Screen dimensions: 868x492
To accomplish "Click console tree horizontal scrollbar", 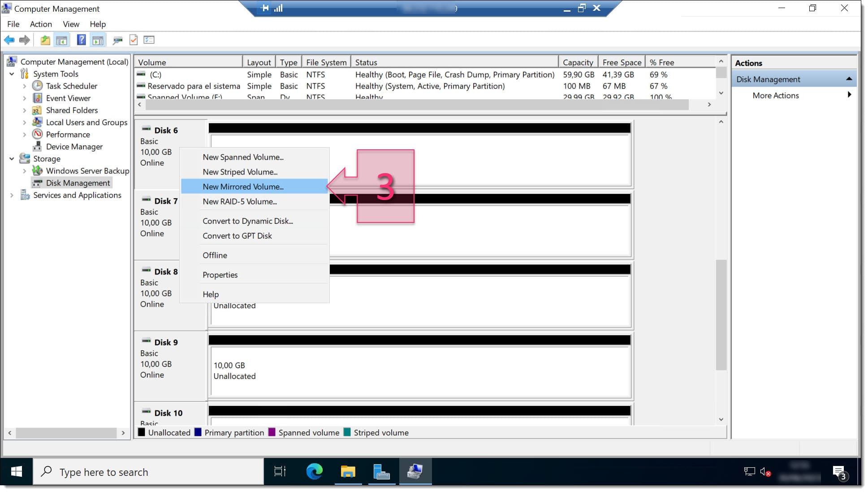I will tap(66, 433).
